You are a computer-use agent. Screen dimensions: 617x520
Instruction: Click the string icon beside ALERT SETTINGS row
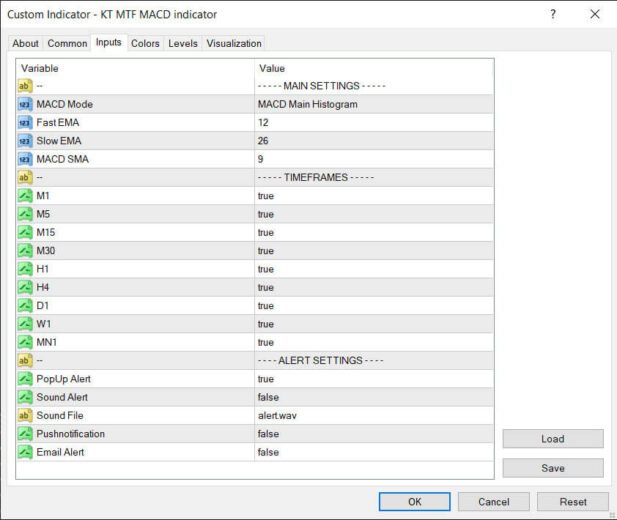25,361
